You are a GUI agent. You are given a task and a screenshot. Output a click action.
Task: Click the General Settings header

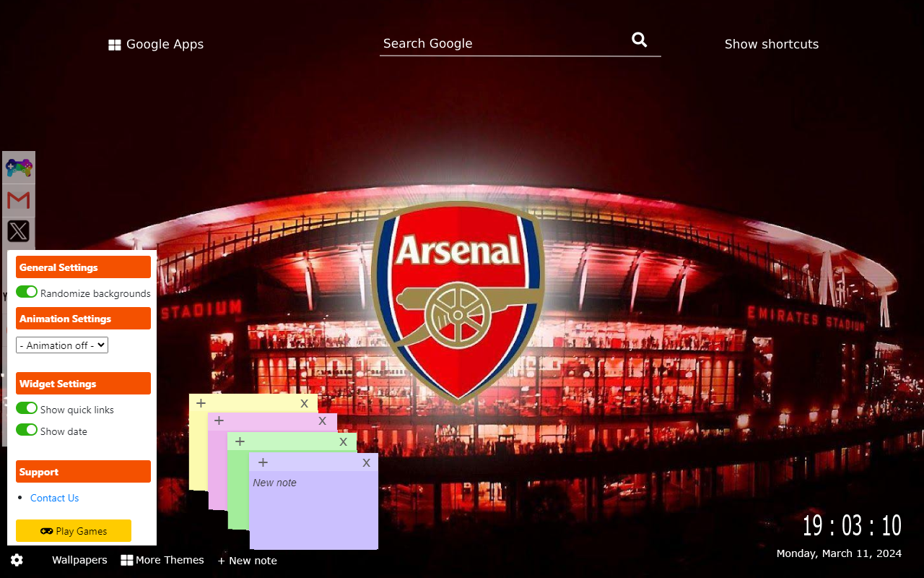pos(83,267)
